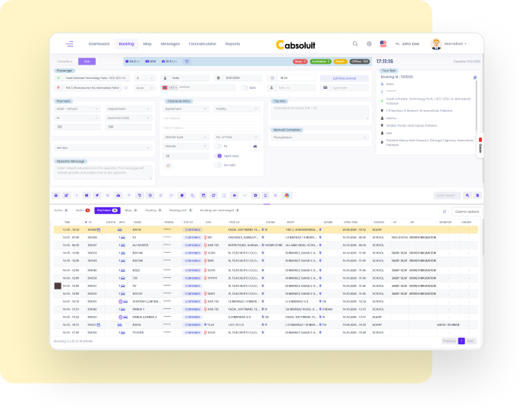Toggle the Open Now switch

(218, 156)
